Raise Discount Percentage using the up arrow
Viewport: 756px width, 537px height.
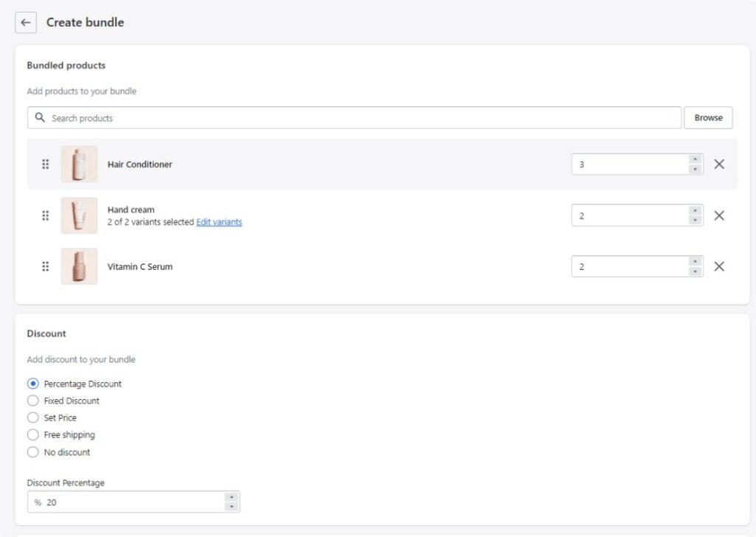[232, 497]
